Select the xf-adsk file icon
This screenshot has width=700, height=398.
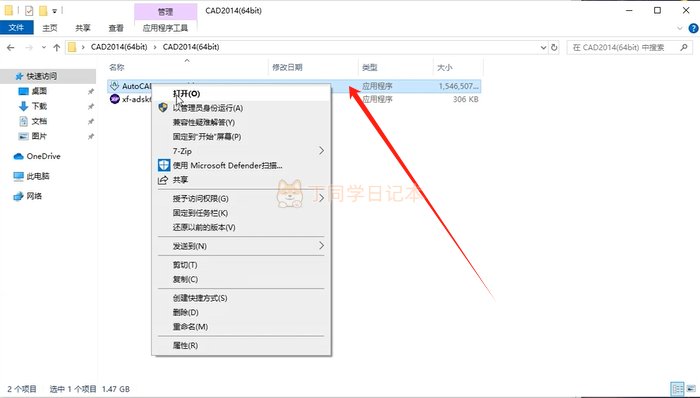click(115, 99)
